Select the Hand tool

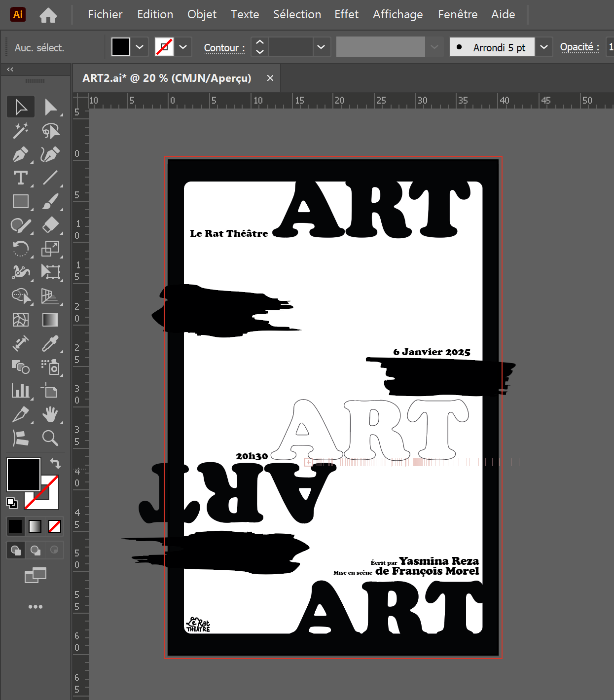click(50, 414)
